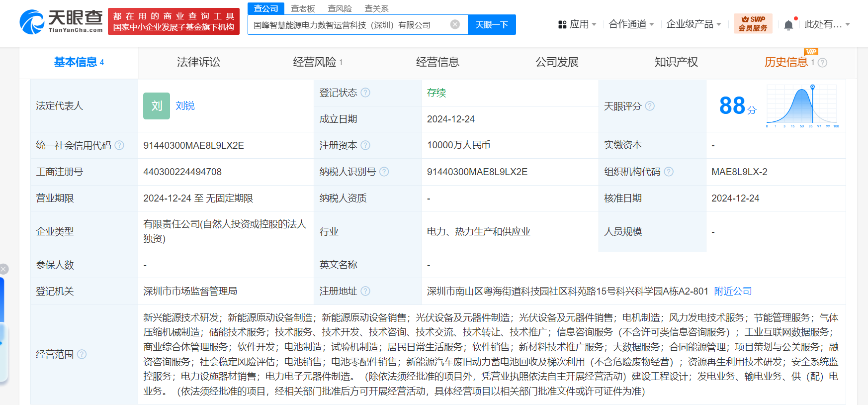
Task: Close the left floating side panel
Action: 4,269
